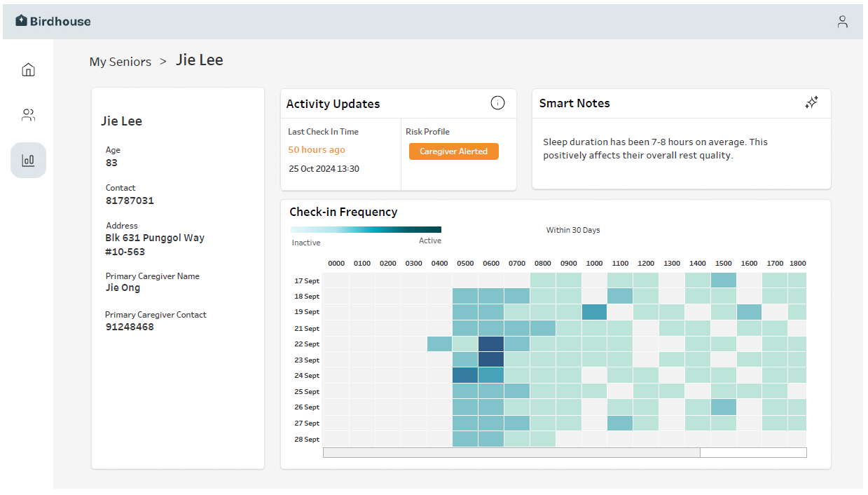Viewport: 868px width, 495px height.
Task: Select the 23 Sept 0600 heatmap cell
Action: [491, 360]
